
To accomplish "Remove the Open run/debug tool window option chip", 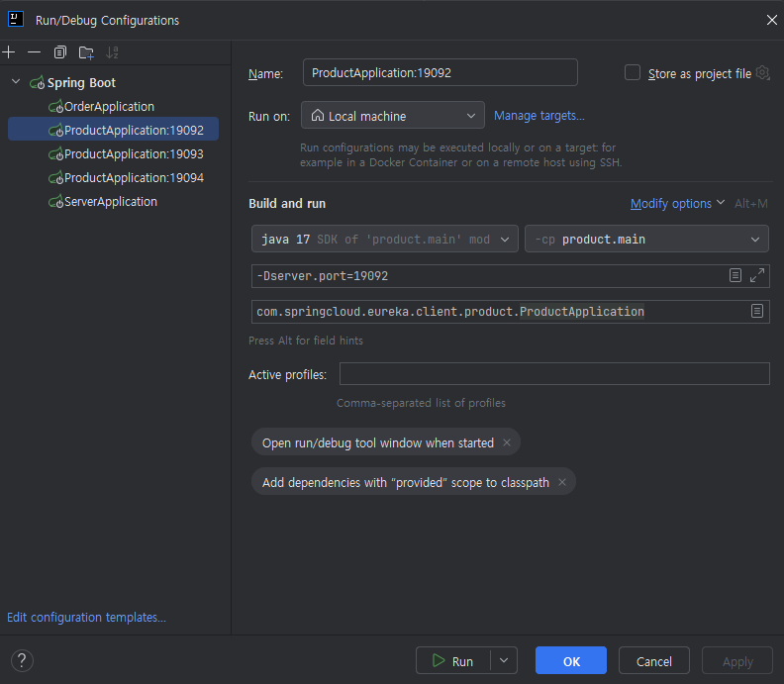I will tap(507, 442).
